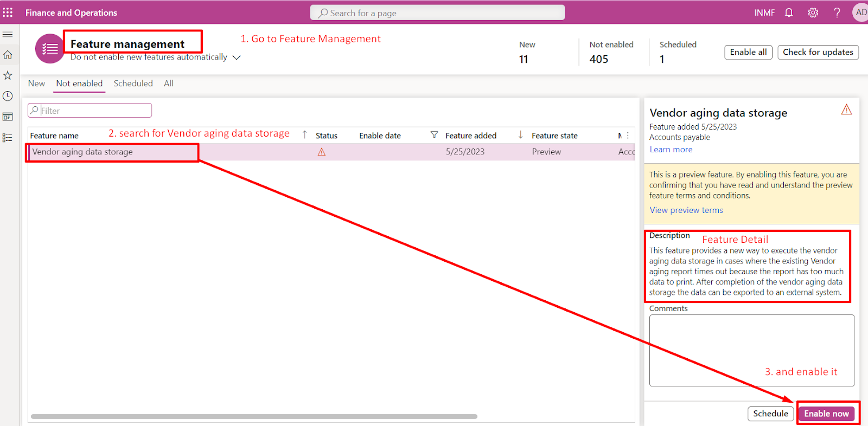
Task: Click the Feature state column header
Action: point(554,135)
